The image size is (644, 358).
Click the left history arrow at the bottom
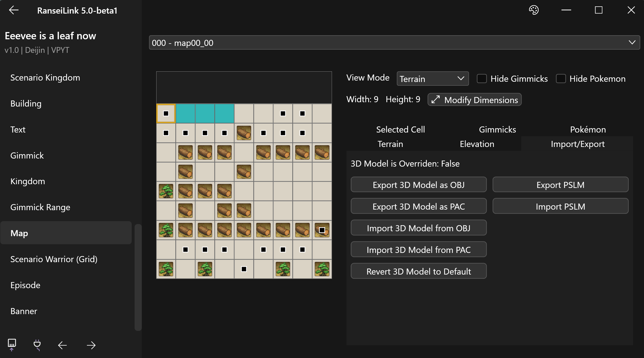pos(62,345)
